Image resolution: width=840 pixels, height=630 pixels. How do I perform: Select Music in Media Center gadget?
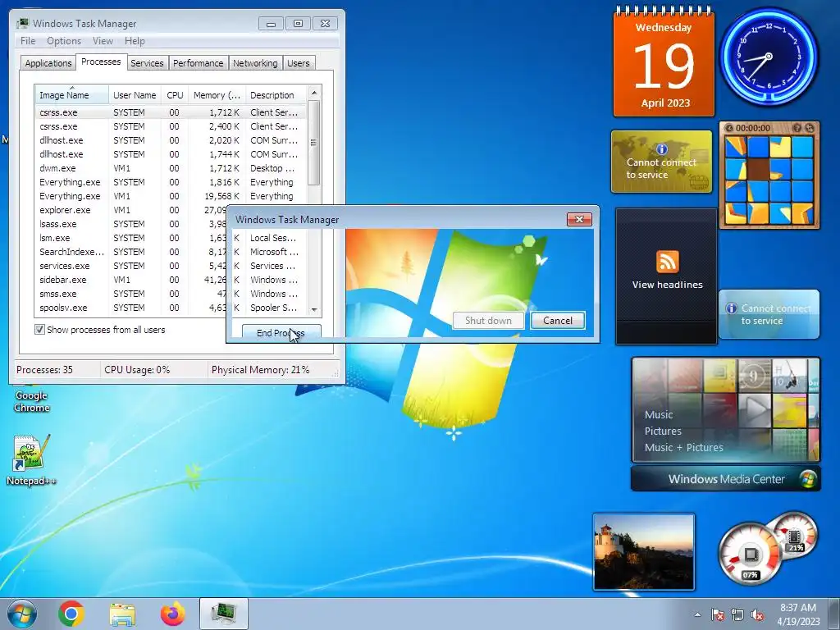point(659,414)
